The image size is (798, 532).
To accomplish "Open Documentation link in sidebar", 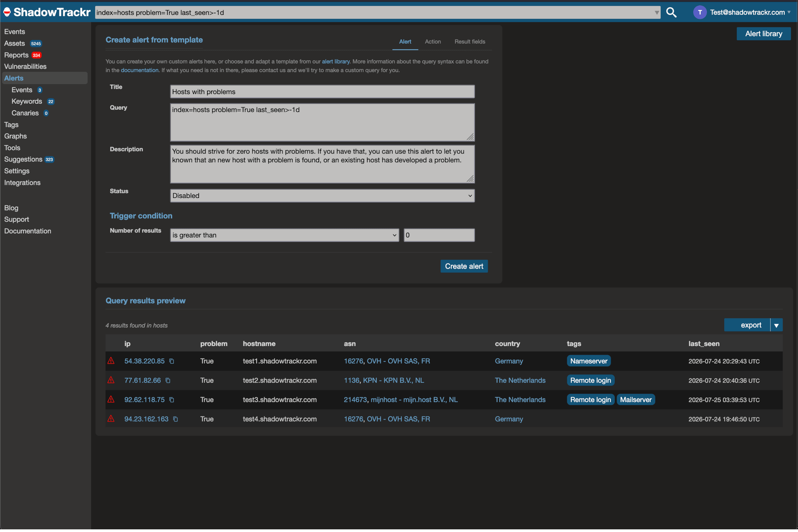I will (28, 231).
